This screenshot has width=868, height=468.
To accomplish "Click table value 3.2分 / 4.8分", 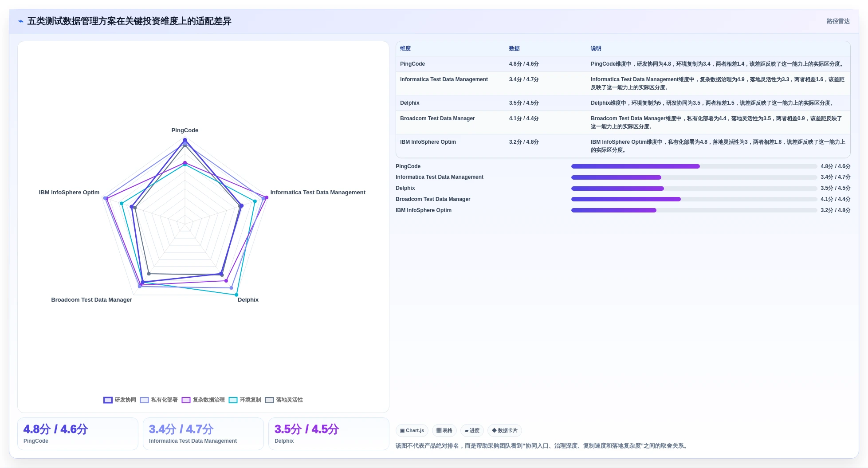I will click(524, 142).
